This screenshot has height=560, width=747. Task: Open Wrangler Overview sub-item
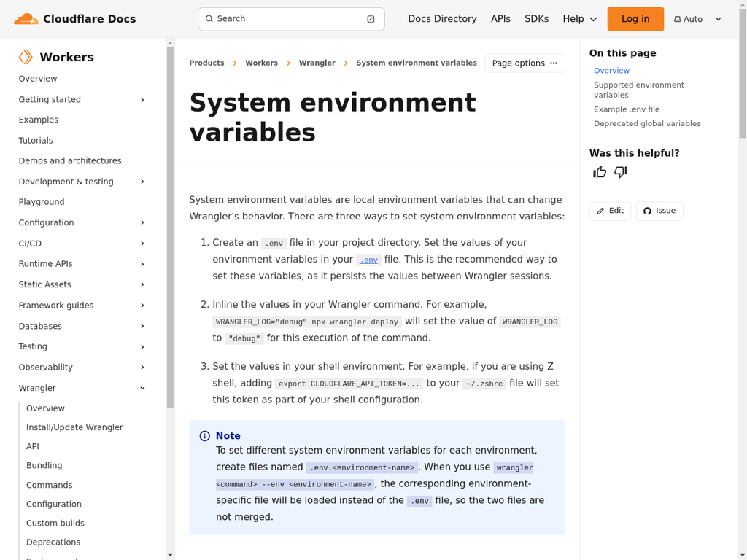45,408
